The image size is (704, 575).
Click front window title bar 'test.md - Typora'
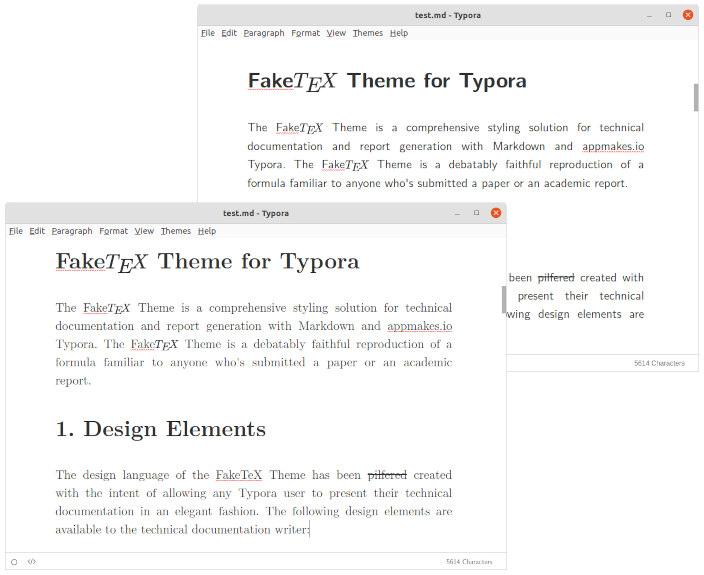tap(256, 213)
